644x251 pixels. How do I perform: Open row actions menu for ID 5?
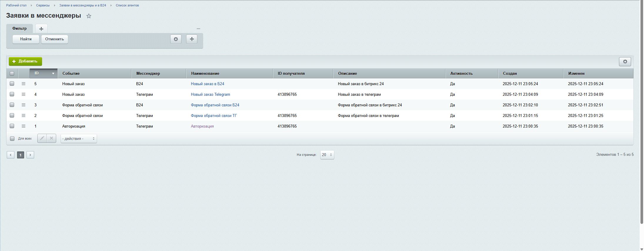[24, 84]
